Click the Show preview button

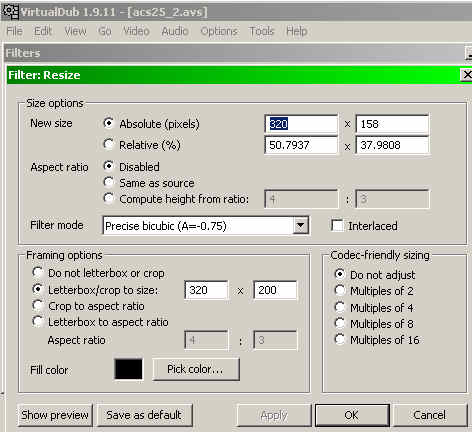click(55, 415)
